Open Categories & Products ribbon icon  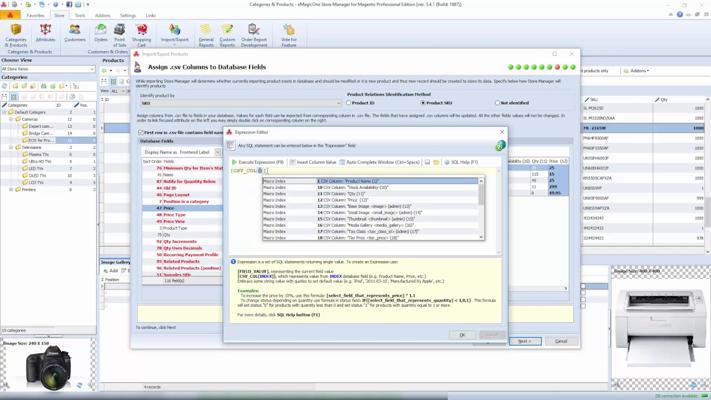pyautogui.click(x=16, y=35)
